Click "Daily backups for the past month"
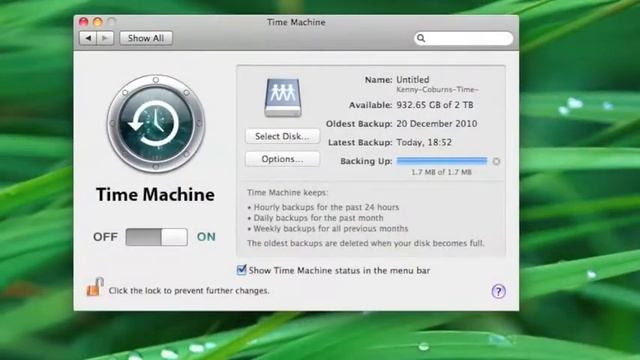640x360 pixels. tap(318, 218)
